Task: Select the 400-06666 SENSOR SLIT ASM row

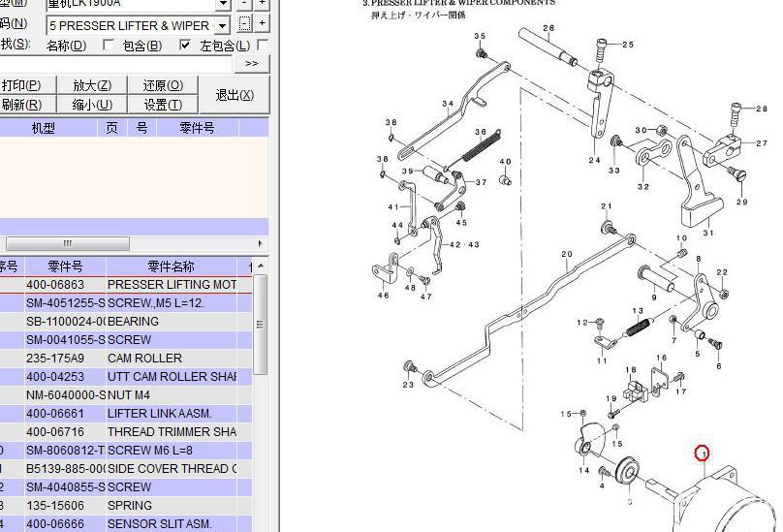Action: click(126, 524)
